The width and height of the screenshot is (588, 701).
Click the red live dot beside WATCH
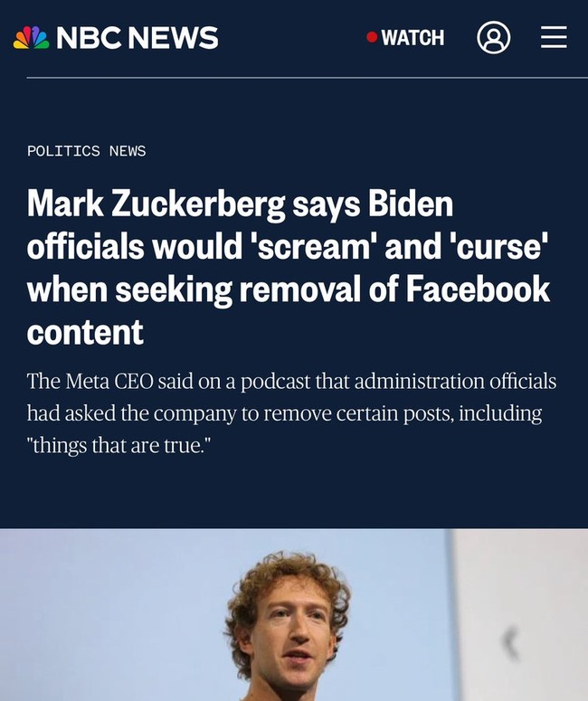tap(372, 37)
